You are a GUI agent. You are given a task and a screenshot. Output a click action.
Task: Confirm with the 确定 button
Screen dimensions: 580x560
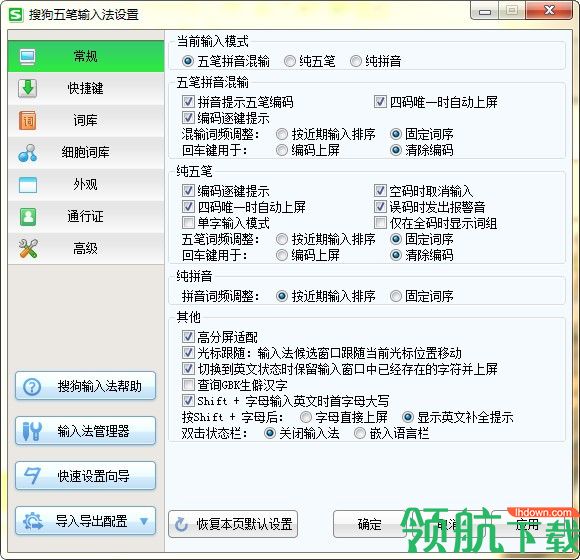click(369, 524)
